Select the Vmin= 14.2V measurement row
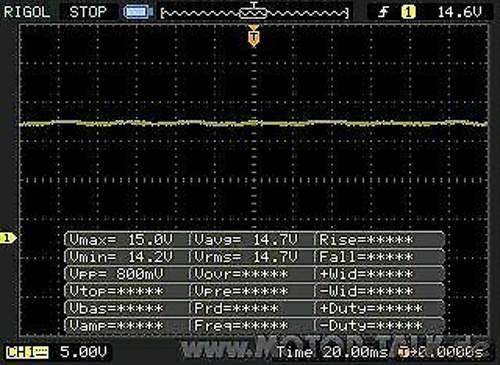Image resolution: width=500 pixels, height=365 pixels. [x=126, y=257]
